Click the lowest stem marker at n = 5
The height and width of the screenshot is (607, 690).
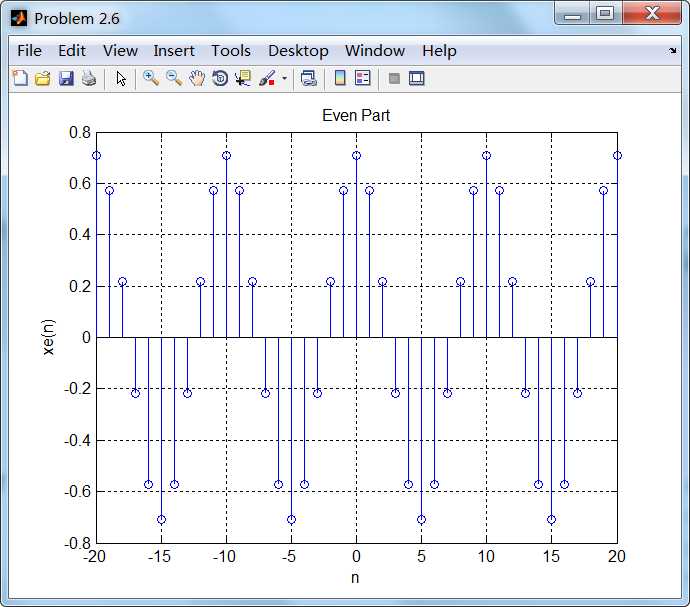coord(421,520)
